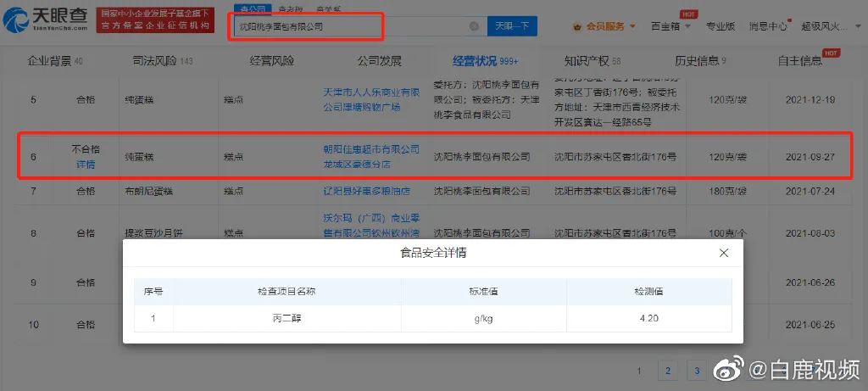Viewport: 868px width, 391px height.
Task: Open 沃尔玛（广西）商业零售 link
Action: [371, 226]
